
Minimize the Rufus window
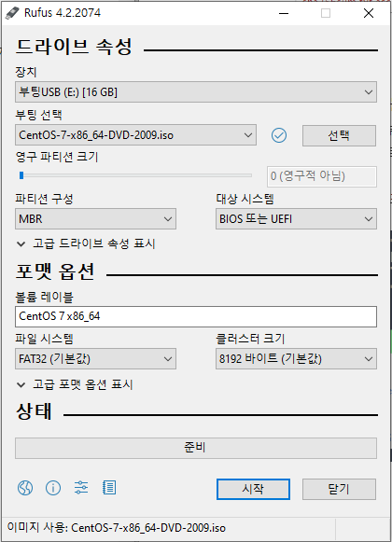(284, 13)
